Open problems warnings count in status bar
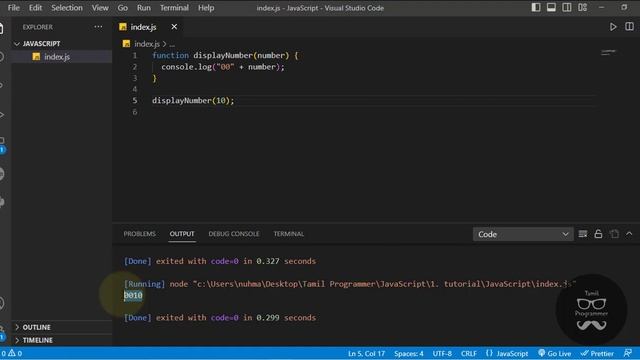Image resolution: width=640 pixels, height=360 pixels. coord(11,353)
